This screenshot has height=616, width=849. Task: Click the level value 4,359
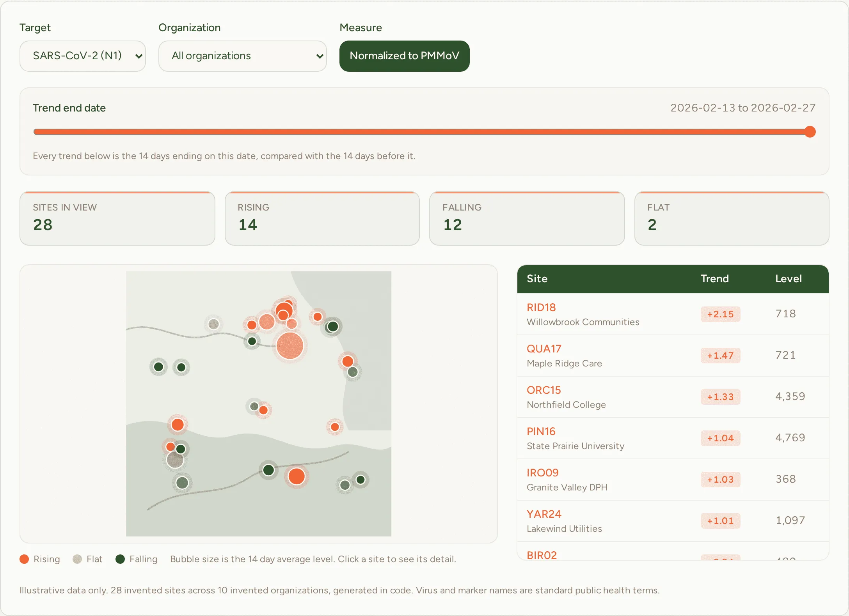tap(790, 397)
